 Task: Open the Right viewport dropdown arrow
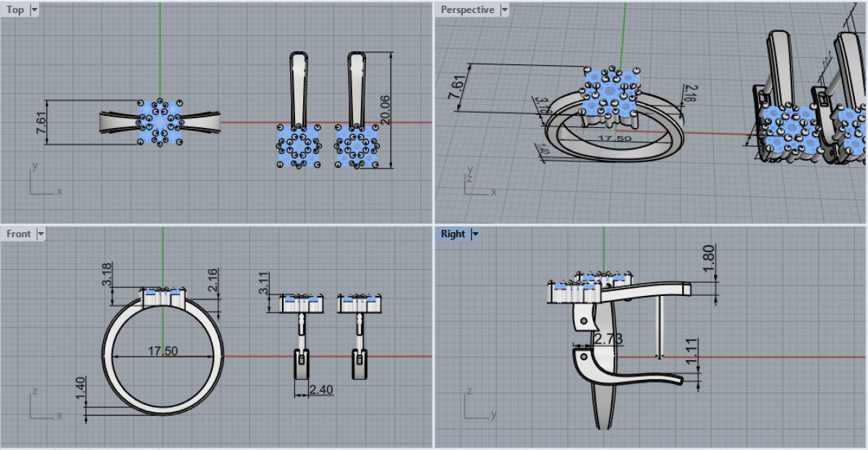(475, 234)
